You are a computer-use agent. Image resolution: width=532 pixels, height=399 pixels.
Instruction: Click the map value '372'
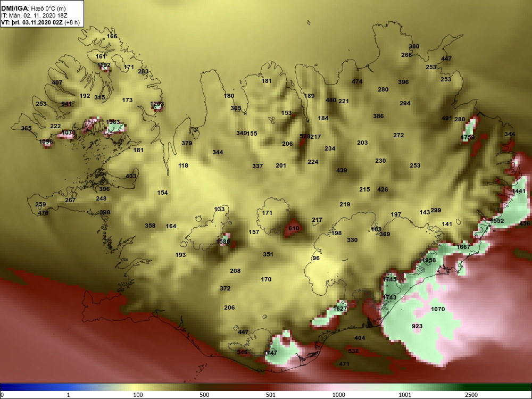tap(225, 288)
